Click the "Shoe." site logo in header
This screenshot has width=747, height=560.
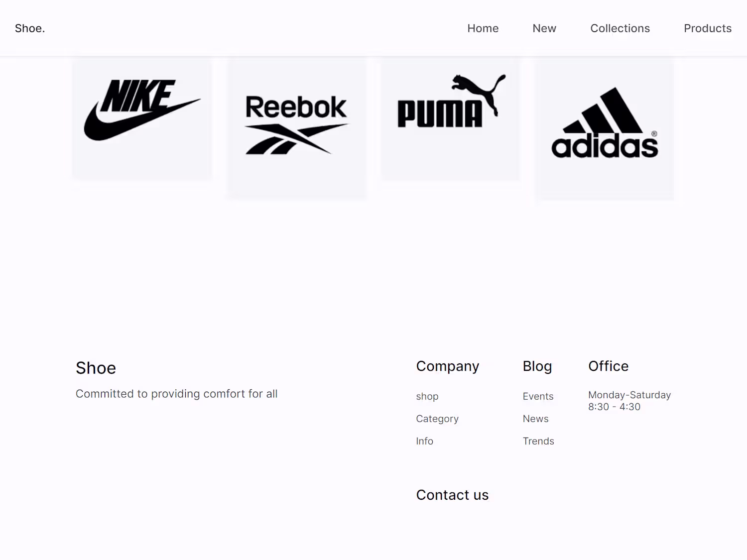(30, 28)
